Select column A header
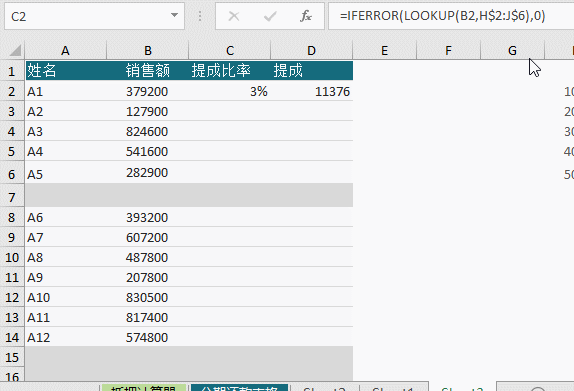Viewport: 574px width, 391px height. (66, 50)
